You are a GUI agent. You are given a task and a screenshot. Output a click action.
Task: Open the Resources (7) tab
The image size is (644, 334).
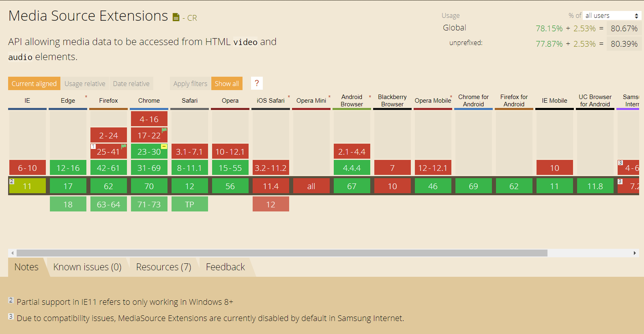163,267
